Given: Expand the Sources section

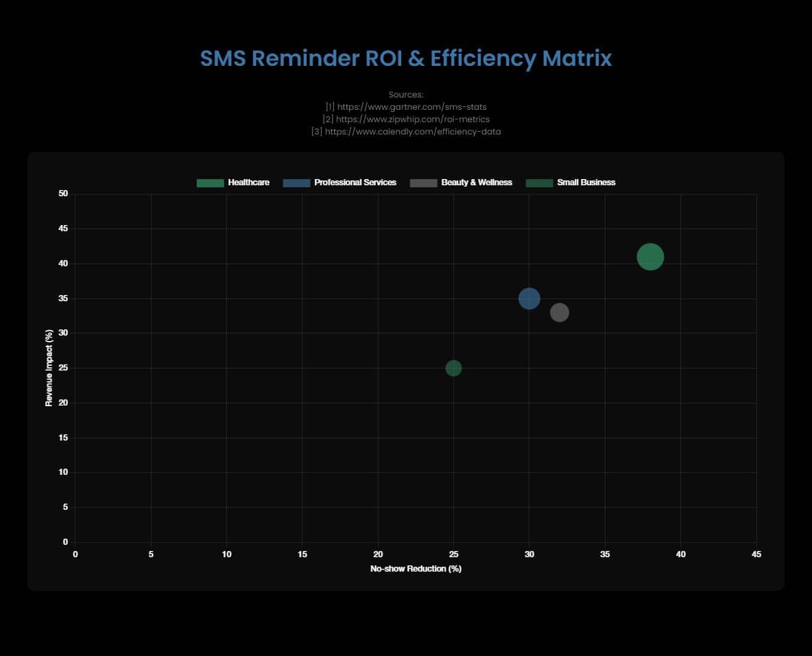Looking at the screenshot, I should tap(405, 94).
